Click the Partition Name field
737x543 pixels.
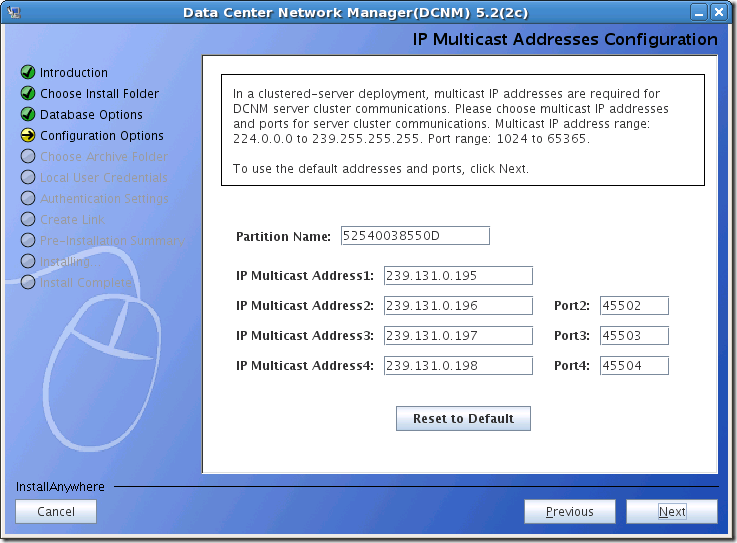(415, 236)
